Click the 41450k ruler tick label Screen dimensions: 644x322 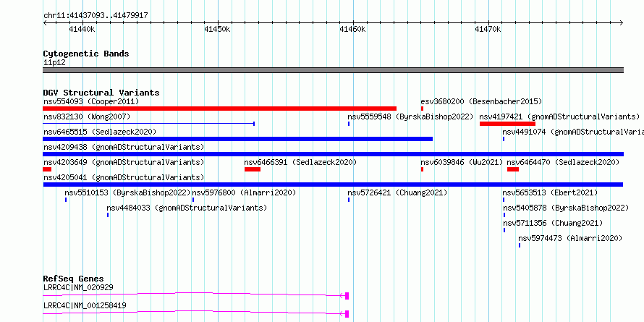pos(217,29)
